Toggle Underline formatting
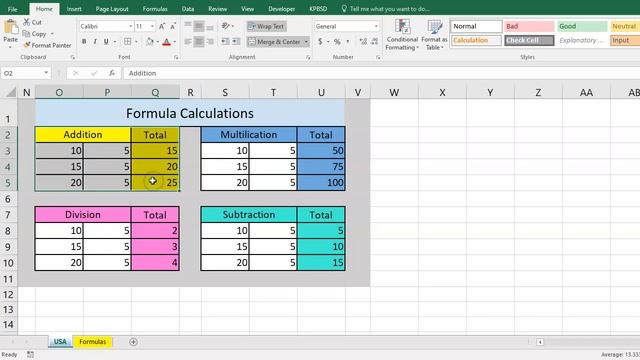This screenshot has height=360, width=640. click(106, 41)
